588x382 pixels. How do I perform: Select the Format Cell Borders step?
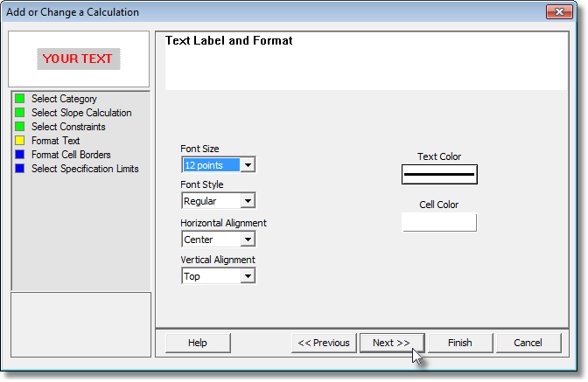71,155
